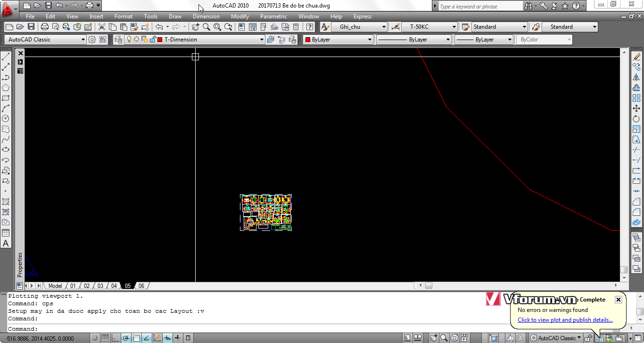Switch to layout tab 03
This screenshot has height=343, width=644.
[x=100, y=286]
